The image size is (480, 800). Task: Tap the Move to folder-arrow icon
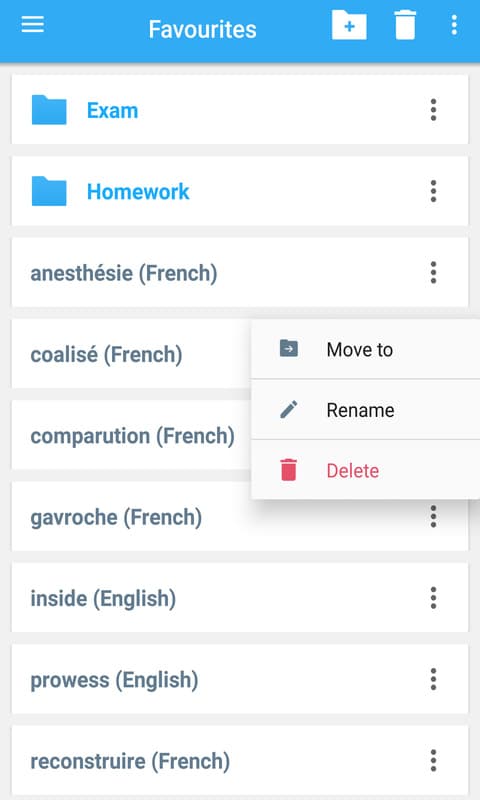tap(289, 349)
